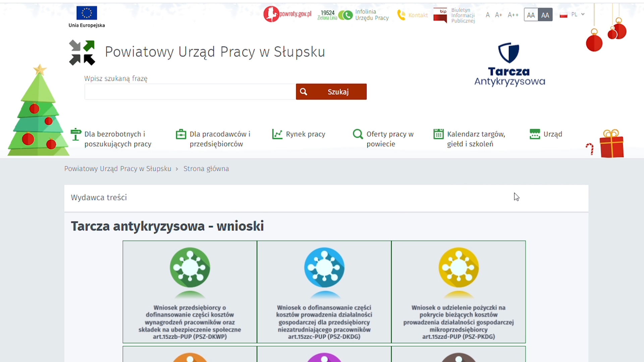Open the red BIP bulletin icon
The width and height of the screenshot is (644, 362).
pyautogui.click(x=440, y=15)
